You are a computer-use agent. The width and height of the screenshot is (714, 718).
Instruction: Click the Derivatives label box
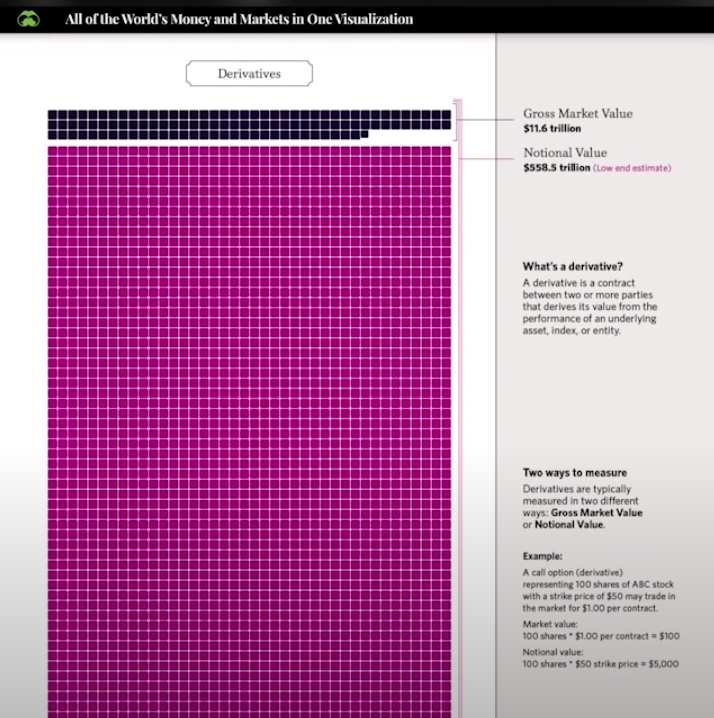click(249, 73)
